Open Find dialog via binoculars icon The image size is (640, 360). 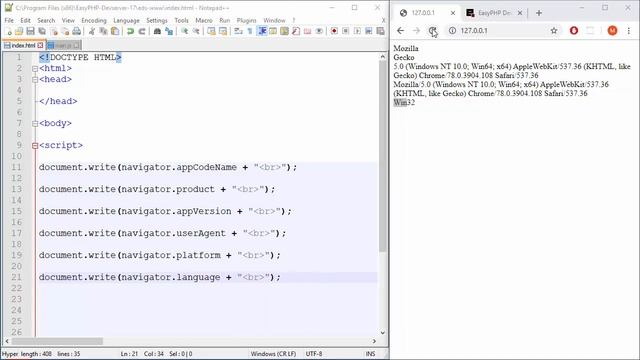pos(157,31)
